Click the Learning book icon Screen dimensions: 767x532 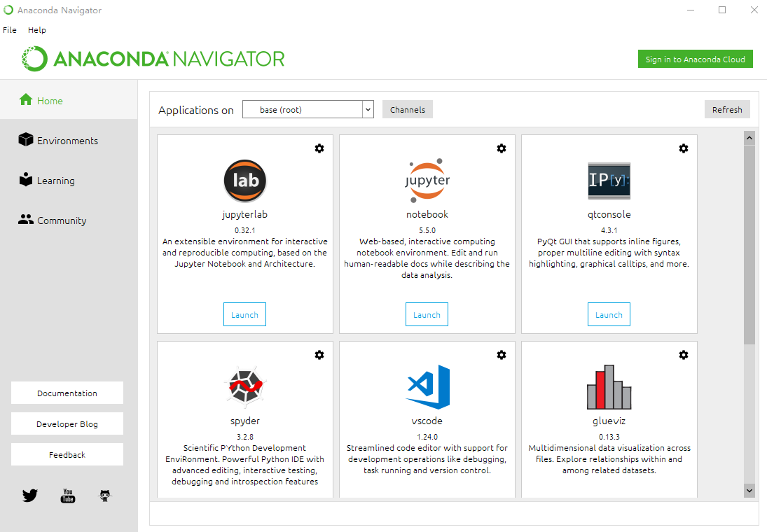tap(26, 179)
